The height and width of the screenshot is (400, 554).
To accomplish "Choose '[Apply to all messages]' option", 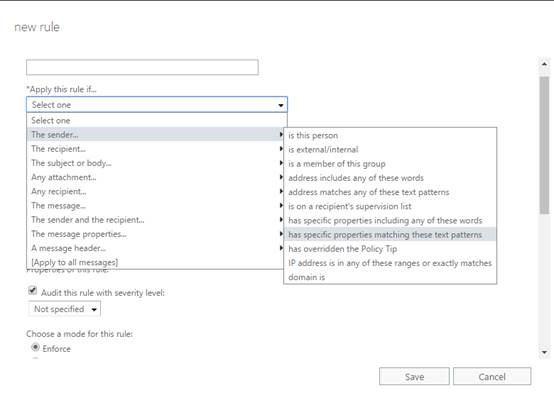I will [x=155, y=262].
